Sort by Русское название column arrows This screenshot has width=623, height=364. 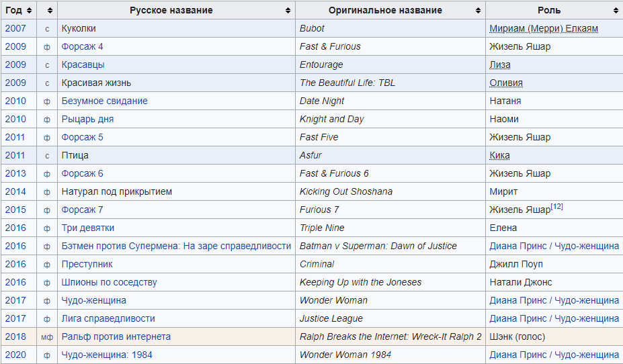288,11
